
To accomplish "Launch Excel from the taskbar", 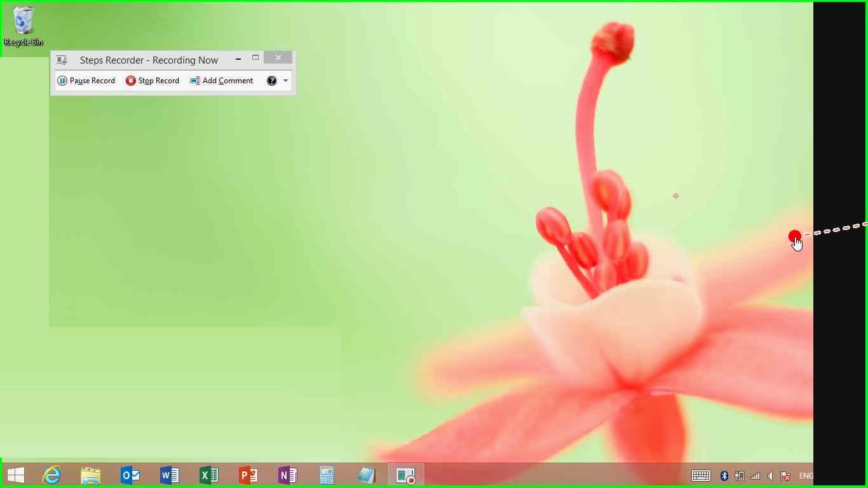I will pyautogui.click(x=209, y=475).
